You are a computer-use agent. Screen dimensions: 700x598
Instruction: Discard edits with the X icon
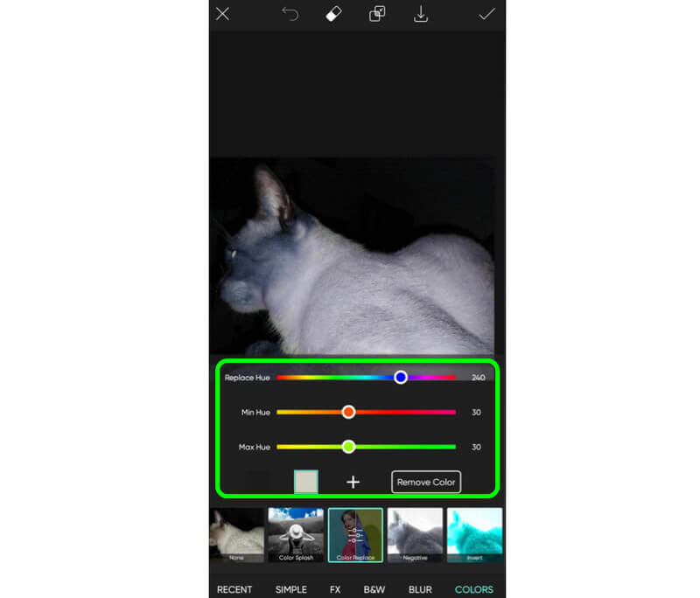pos(222,14)
